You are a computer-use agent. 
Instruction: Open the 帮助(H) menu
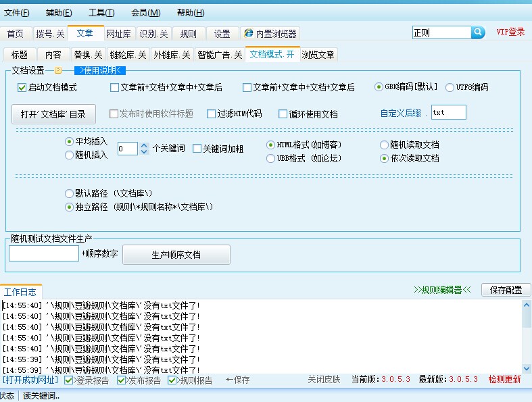tap(191, 13)
